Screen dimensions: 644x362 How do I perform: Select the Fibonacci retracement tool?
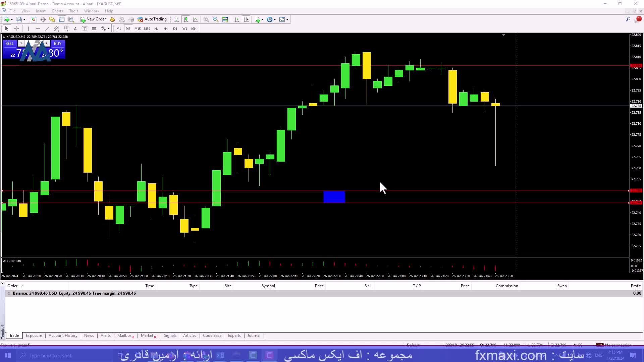tap(66, 28)
